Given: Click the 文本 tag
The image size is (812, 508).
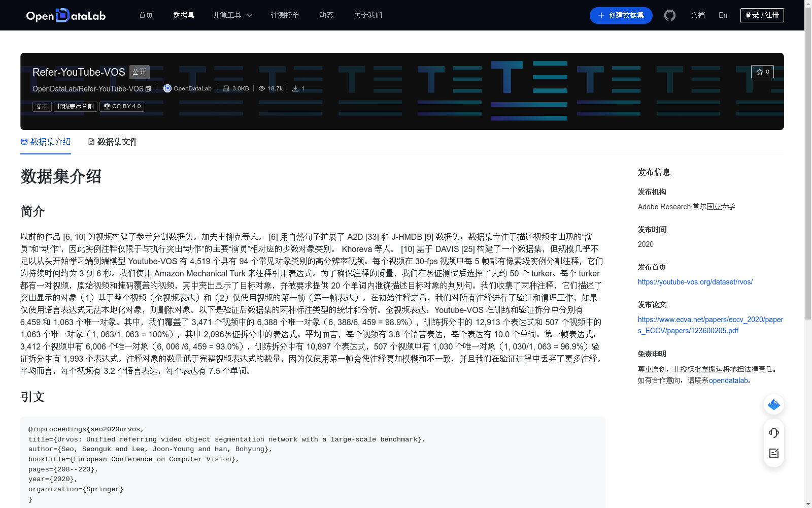Looking at the screenshot, I should pos(42,107).
